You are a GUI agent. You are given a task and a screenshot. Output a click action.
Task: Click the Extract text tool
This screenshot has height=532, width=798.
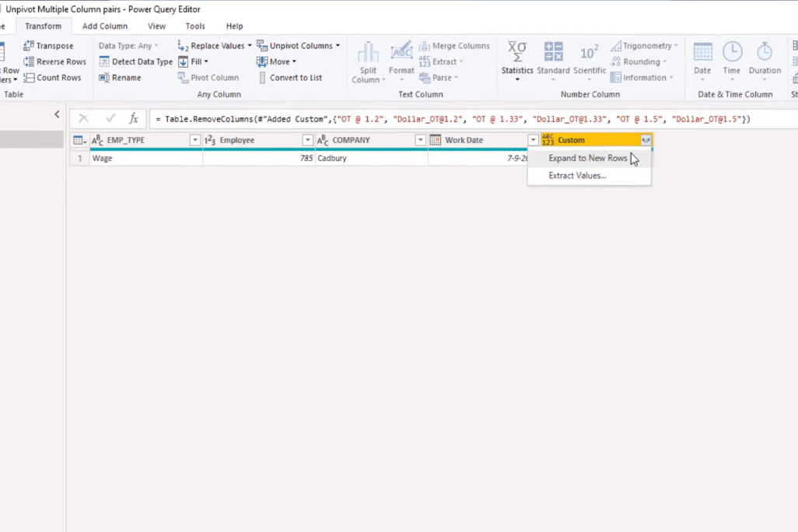pos(441,61)
